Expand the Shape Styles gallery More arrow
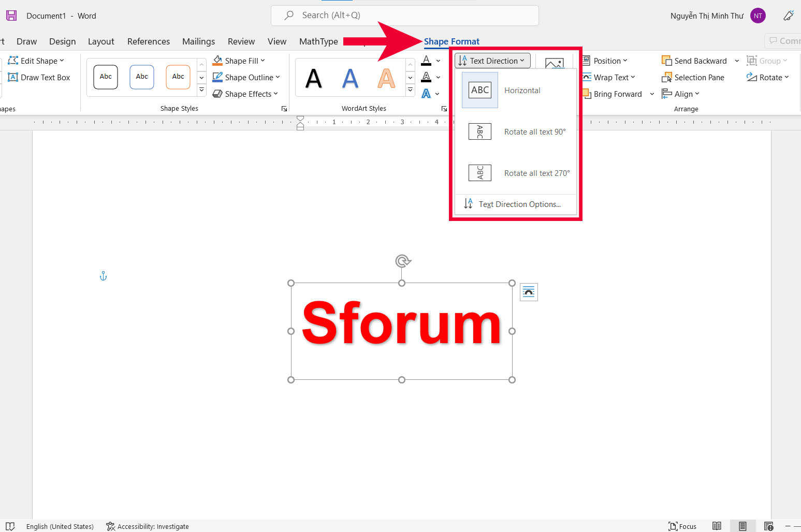801x532 pixels. pyautogui.click(x=202, y=90)
